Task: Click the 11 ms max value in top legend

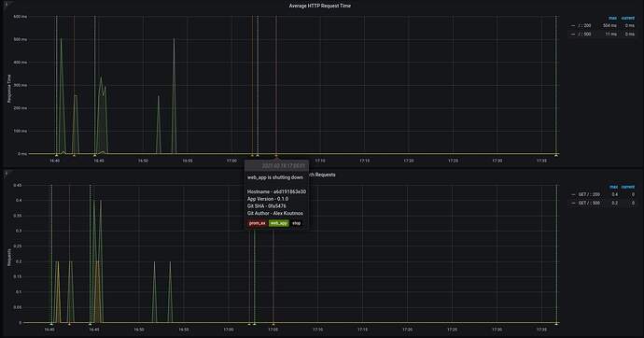Action: [610, 35]
